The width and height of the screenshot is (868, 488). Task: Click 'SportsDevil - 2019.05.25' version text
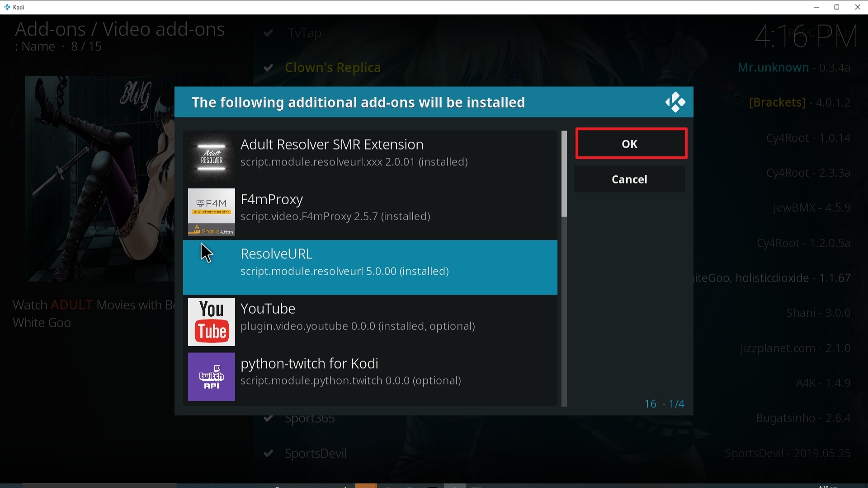788,453
